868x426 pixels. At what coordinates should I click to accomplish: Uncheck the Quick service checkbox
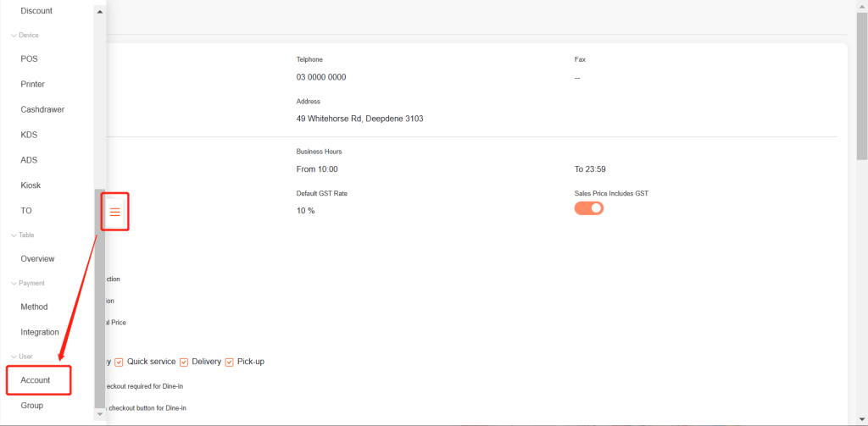[120, 362]
